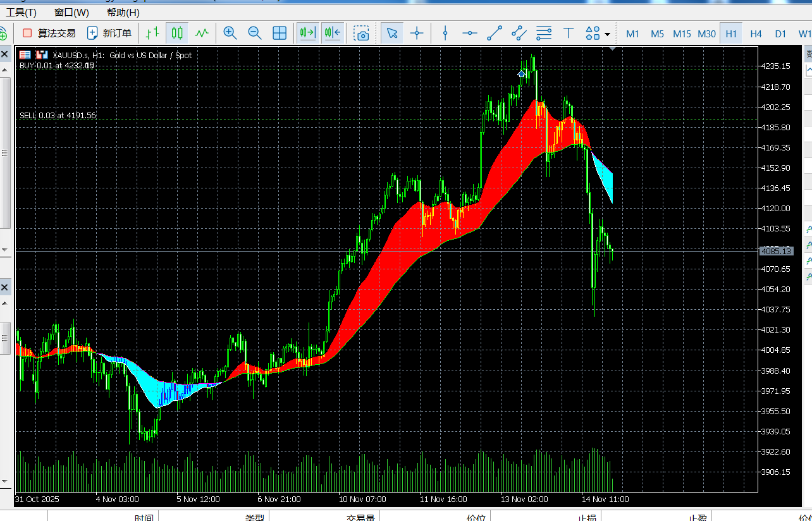The image size is (812, 521).
Task: Toggle the 算法交易 algo trading button
Action: 49,34
